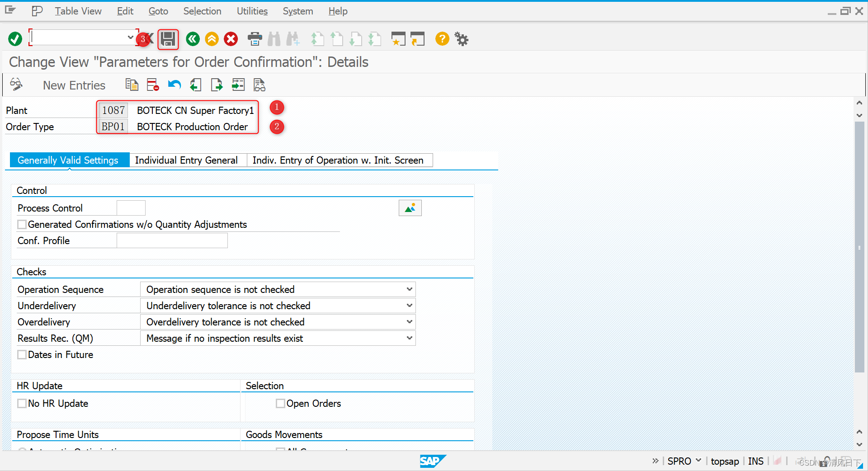Open the Utilities menu
Screen dimensions: 868x471
[x=252, y=11]
